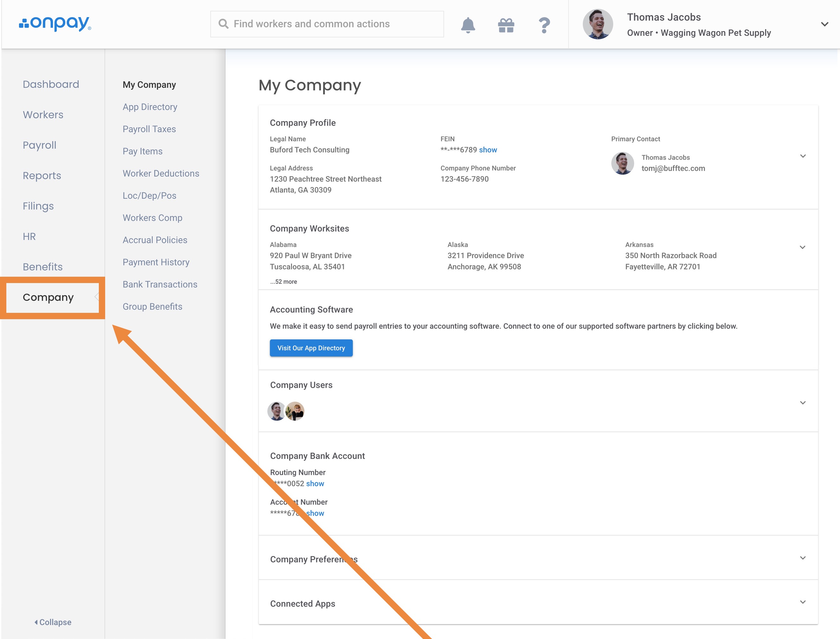Click the OnPay logo
This screenshot has width=840, height=639.
pos(55,23)
